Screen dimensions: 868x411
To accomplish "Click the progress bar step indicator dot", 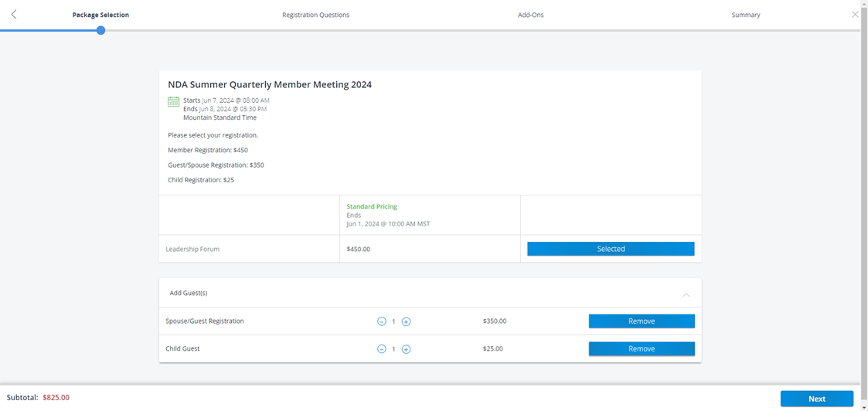I will click(x=100, y=30).
